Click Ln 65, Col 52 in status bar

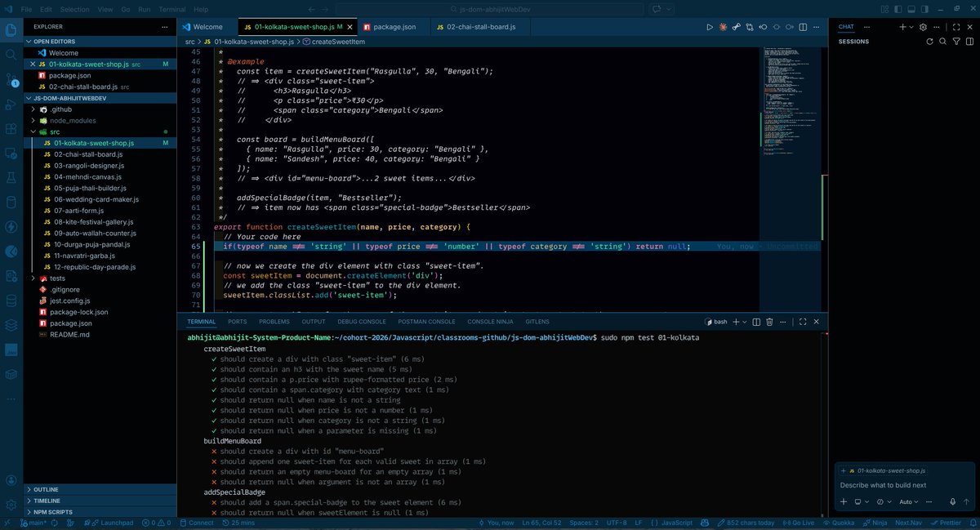click(541, 523)
